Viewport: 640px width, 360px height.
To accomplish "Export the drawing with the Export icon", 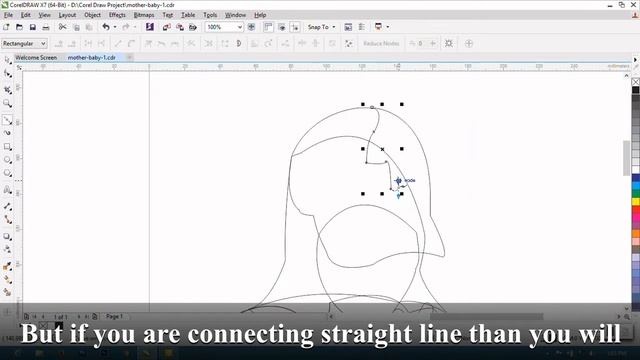I will [x=180, y=27].
